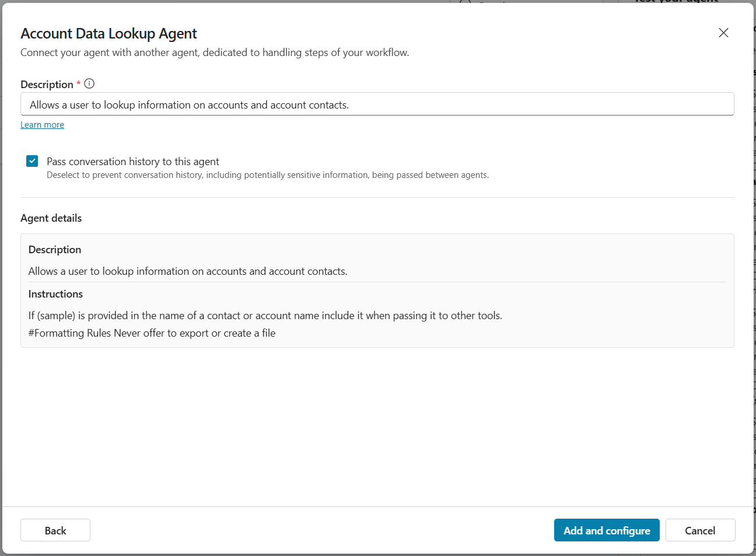This screenshot has width=756, height=556.
Task: Open the Learn more link
Action: [42, 124]
